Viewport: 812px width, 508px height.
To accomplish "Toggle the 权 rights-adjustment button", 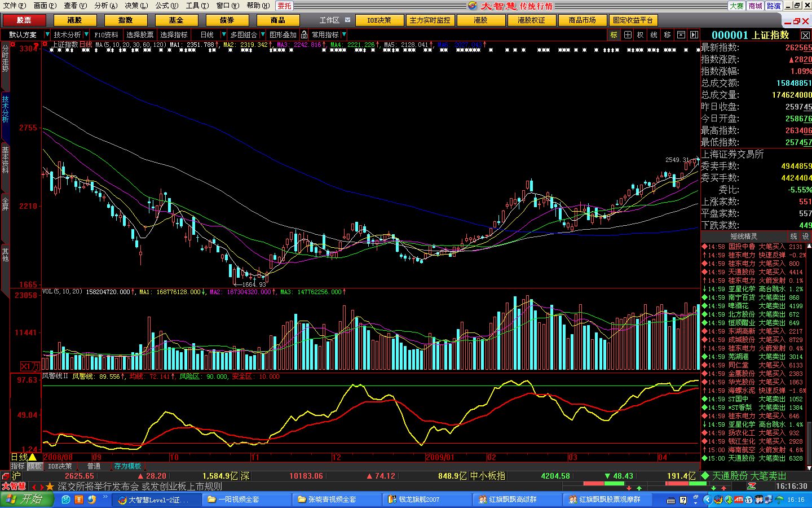I will click(x=641, y=35).
